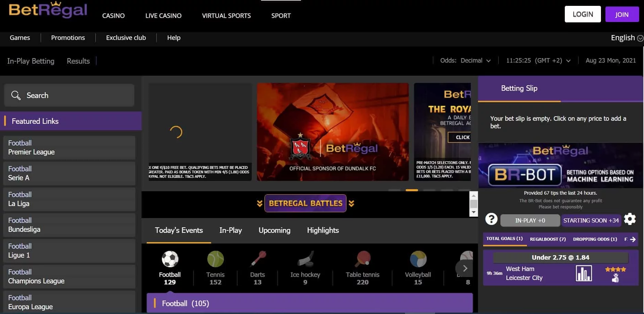Select DROPPING ODDS (1) tab
The height and width of the screenshot is (314, 644).
point(595,239)
